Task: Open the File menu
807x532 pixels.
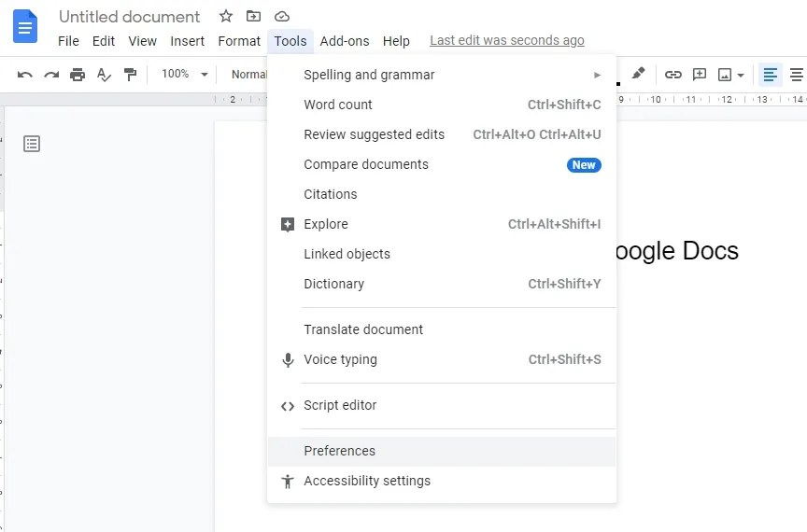Action: point(68,41)
